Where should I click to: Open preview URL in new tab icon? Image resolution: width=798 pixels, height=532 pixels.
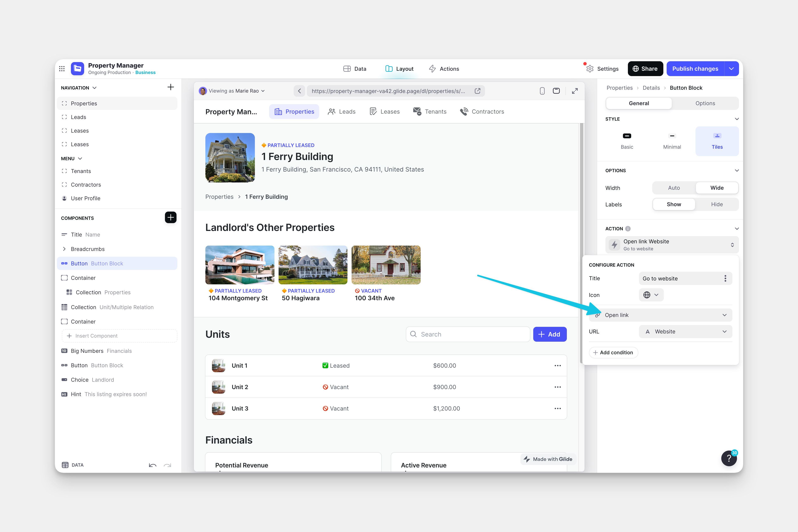click(x=477, y=91)
